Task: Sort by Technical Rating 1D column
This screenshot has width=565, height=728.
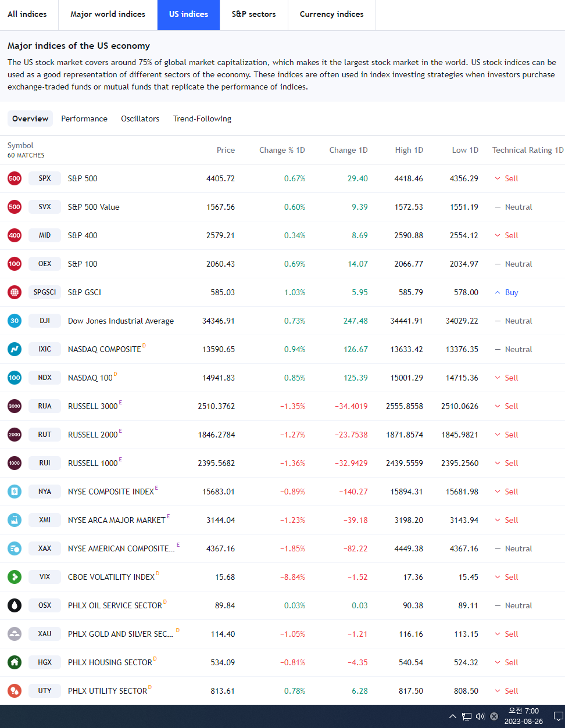Action: point(528,150)
